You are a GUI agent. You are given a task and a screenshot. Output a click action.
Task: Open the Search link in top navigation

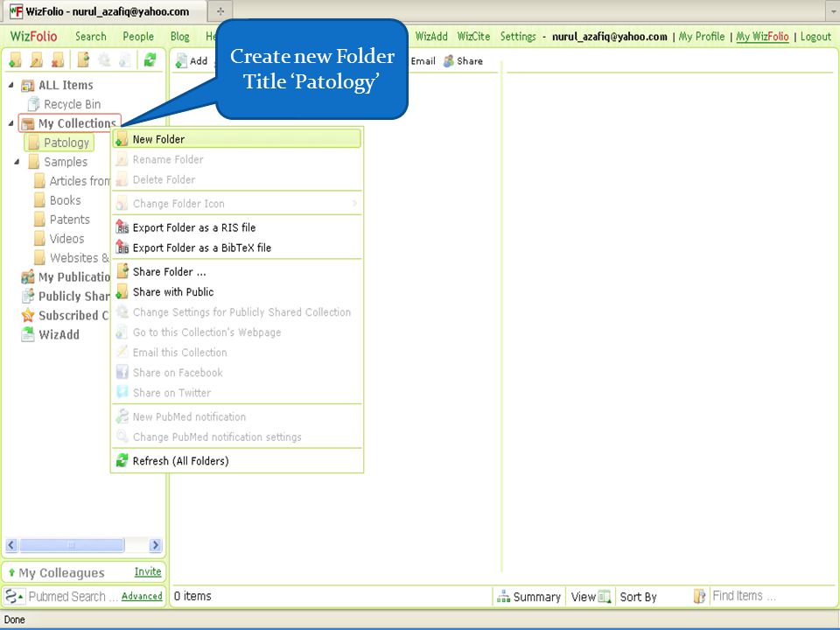90,37
